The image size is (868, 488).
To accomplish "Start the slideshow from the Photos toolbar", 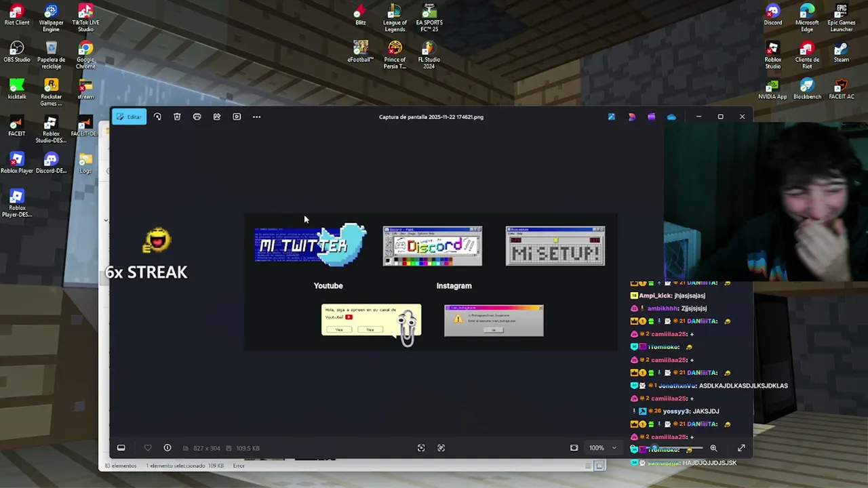I will click(x=237, y=117).
